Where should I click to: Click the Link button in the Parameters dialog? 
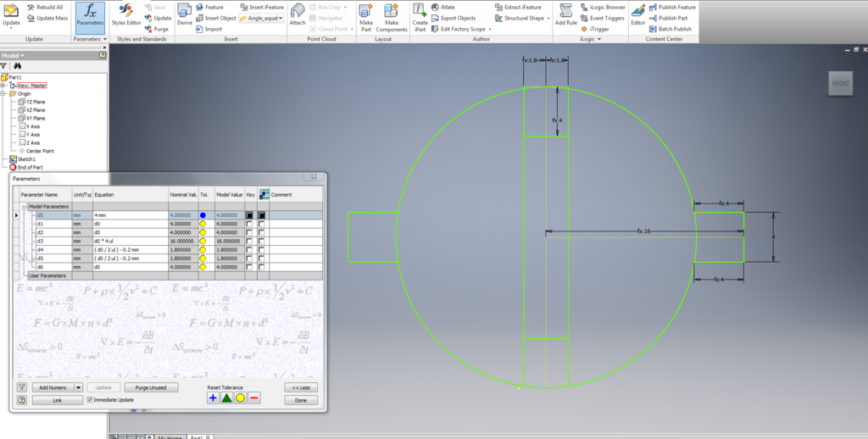(58, 400)
